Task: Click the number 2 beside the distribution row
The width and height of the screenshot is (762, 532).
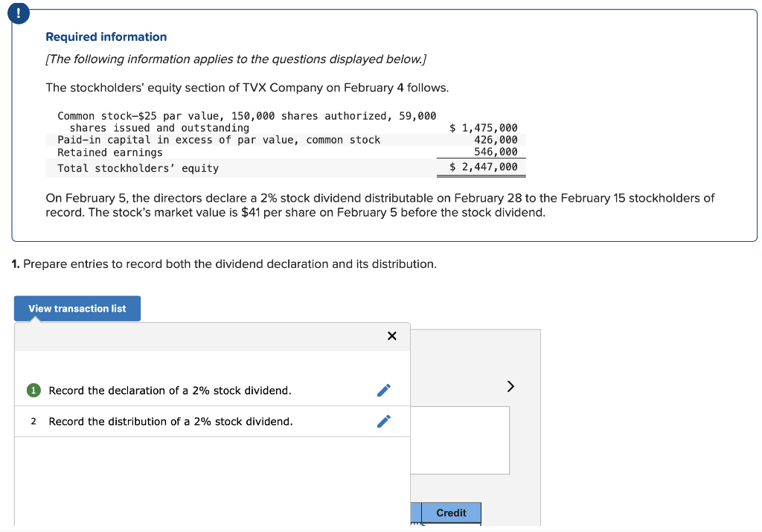Action: [x=33, y=421]
